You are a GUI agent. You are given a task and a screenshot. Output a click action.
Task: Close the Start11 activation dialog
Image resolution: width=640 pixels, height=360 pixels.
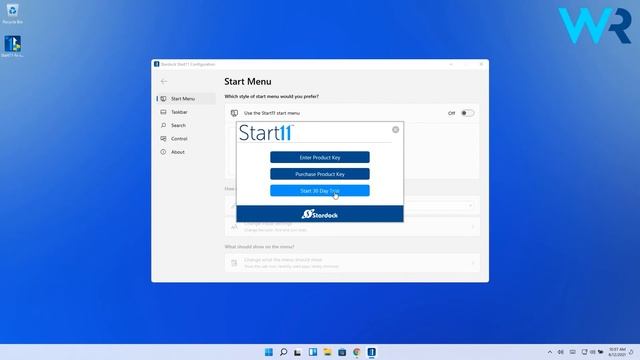tap(395, 129)
